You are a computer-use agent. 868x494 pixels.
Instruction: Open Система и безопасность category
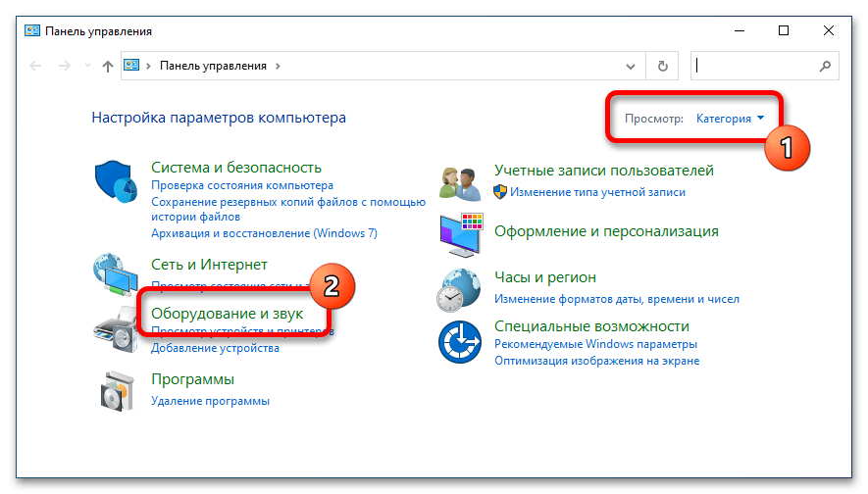[236, 167]
